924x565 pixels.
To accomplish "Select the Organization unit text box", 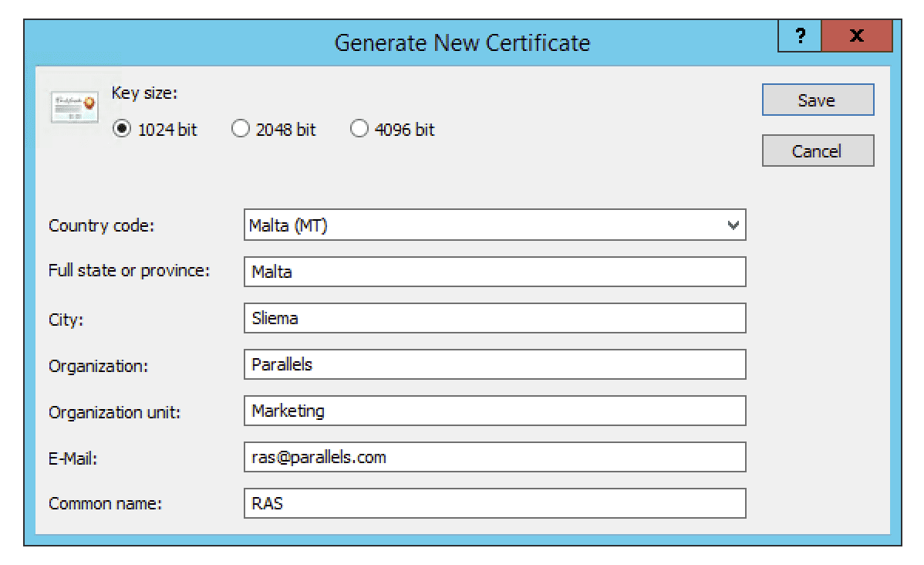I will (494, 411).
